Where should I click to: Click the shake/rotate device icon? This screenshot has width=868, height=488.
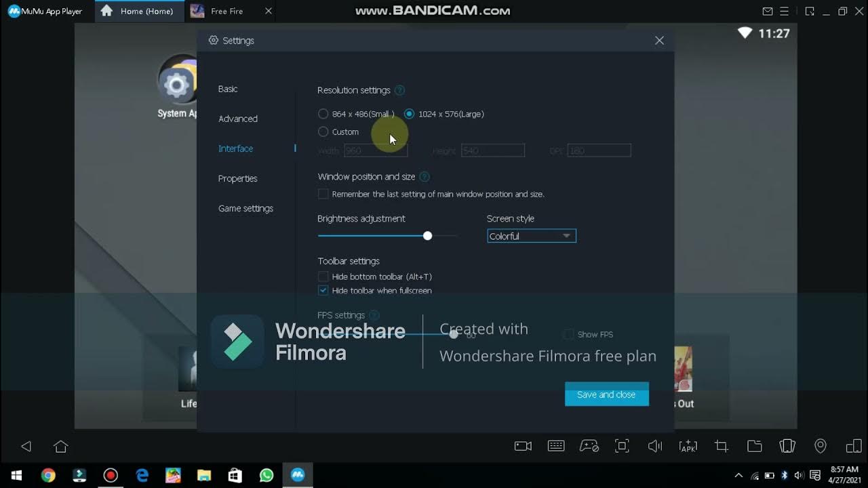[787, 446]
